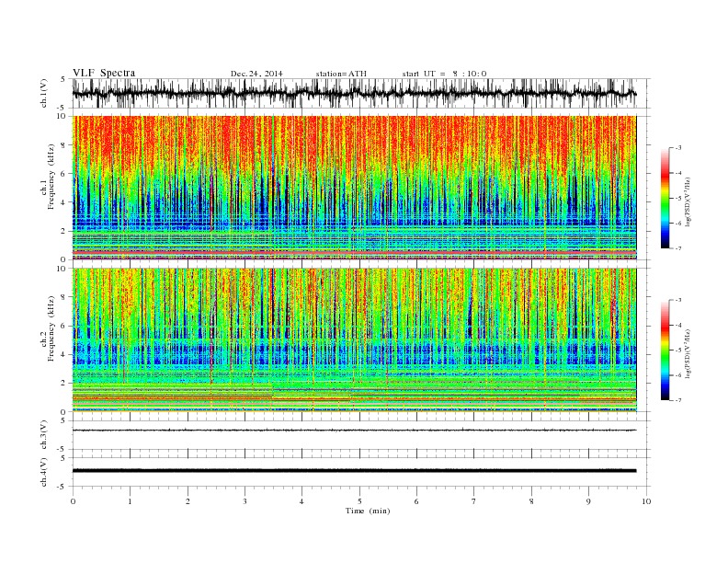The image size is (728, 563).
Task: Click the "VLF Spectra" plot title
Action: [x=104, y=73]
